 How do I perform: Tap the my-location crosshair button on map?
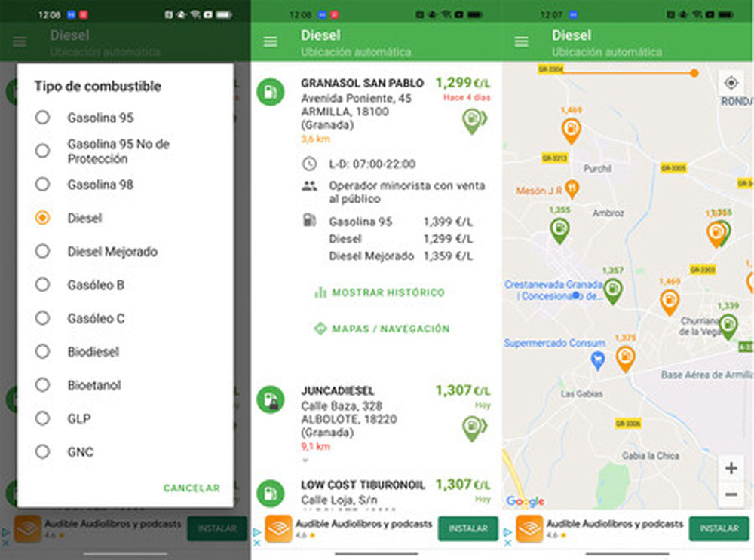pos(730,83)
